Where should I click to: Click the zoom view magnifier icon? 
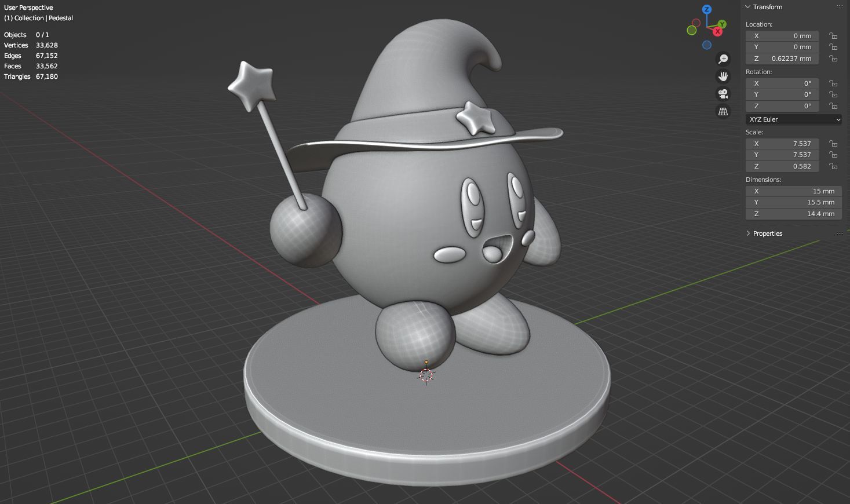pyautogui.click(x=723, y=59)
